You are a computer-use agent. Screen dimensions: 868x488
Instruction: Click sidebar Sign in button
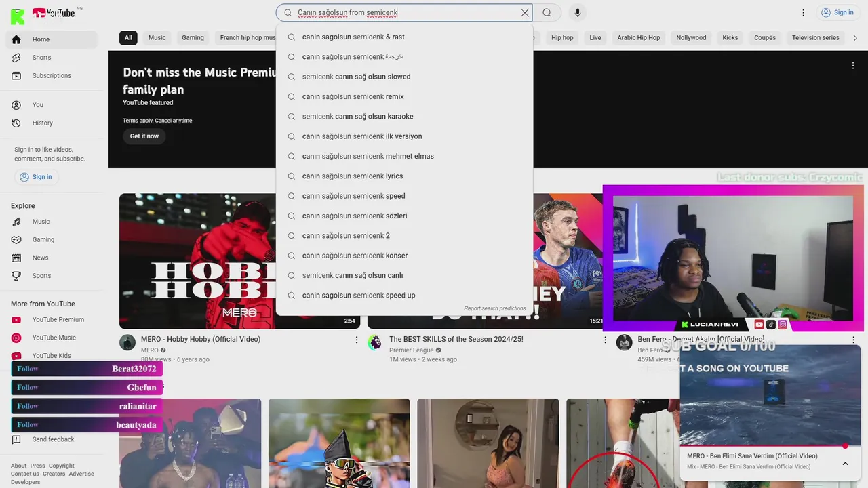click(36, 177)
